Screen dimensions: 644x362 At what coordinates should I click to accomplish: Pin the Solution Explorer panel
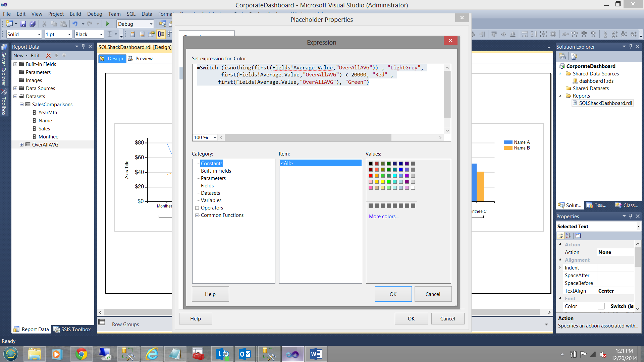click(631, 47)
